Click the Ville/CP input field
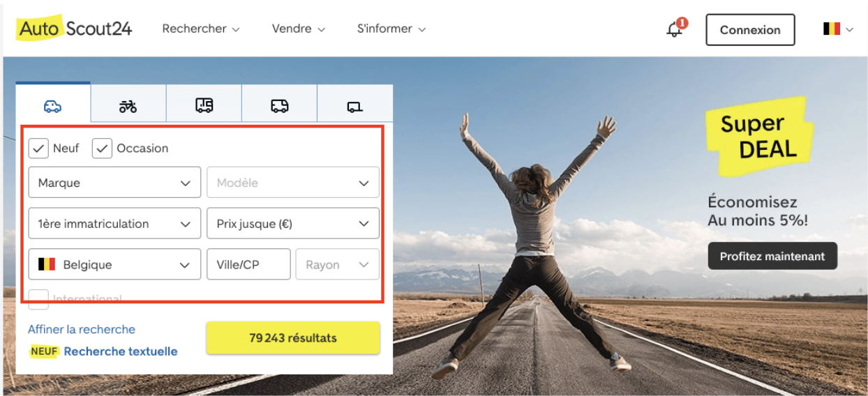 (x=248, y=265)
